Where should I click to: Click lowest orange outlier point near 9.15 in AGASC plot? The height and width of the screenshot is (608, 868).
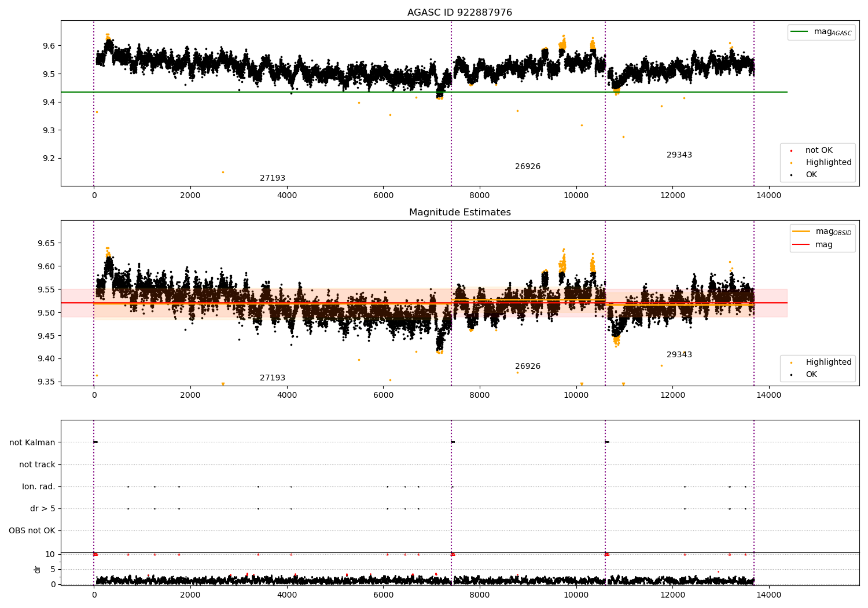tap(223, 172)
